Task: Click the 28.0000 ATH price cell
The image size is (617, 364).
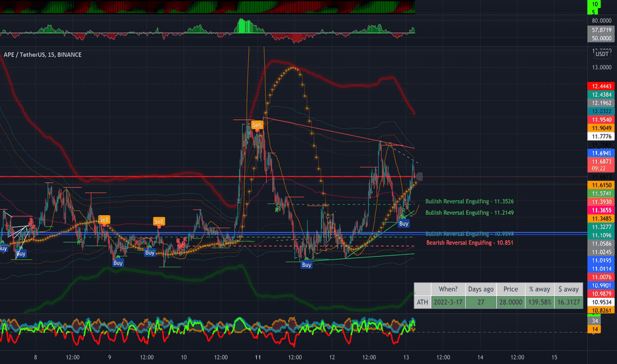Action: click(x=511, y=302)
